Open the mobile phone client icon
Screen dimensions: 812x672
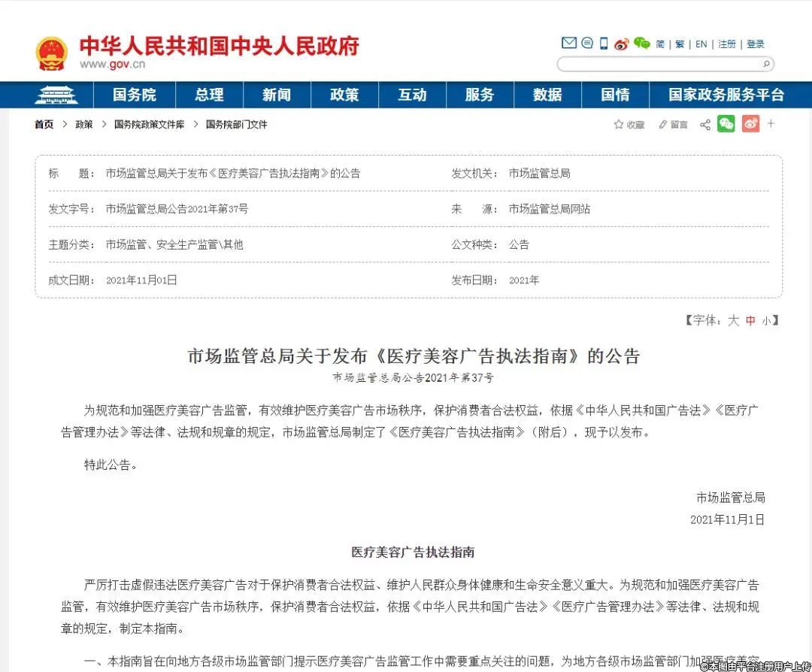[603, 44]
